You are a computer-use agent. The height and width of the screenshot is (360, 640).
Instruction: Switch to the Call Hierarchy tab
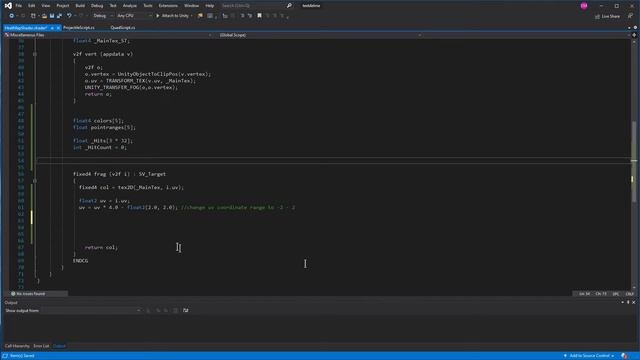(17, 346)
